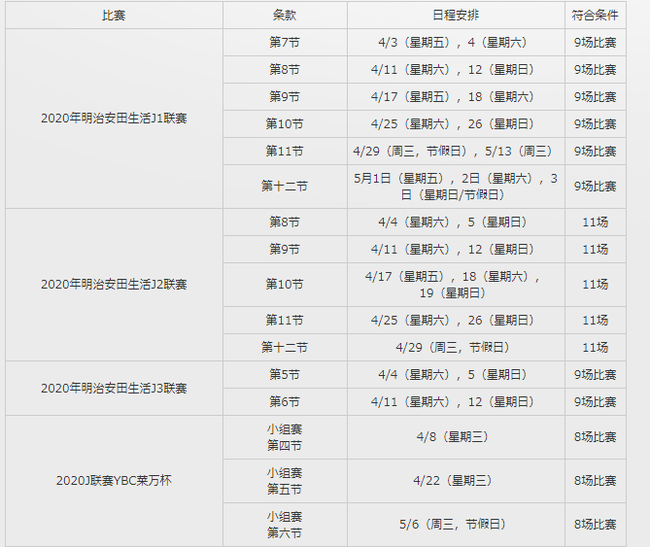650x547 pixels.
Task: Select the 2020年明治安田生活J1联赛 cell
Action: pos(114,119)
